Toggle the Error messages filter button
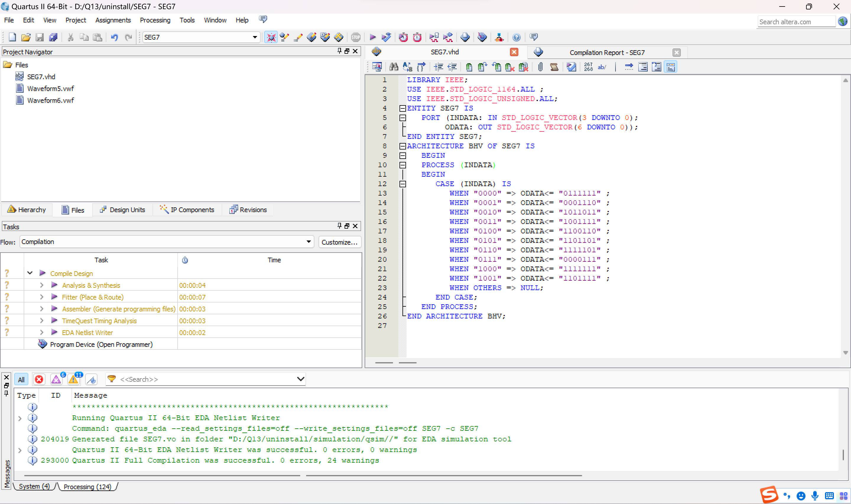This screenshot has height=504, width=851. 39,379
